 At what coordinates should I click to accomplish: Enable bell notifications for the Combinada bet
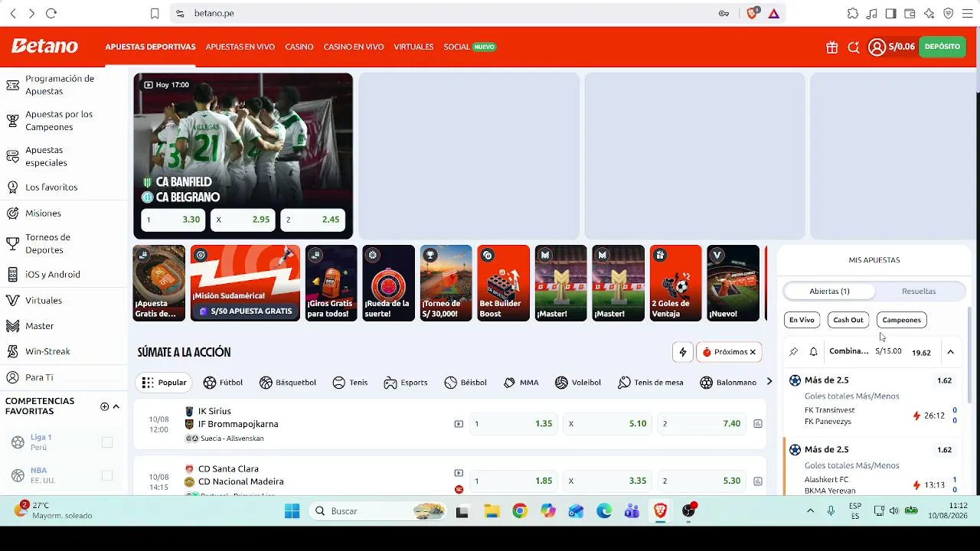[x=813, y=352]
